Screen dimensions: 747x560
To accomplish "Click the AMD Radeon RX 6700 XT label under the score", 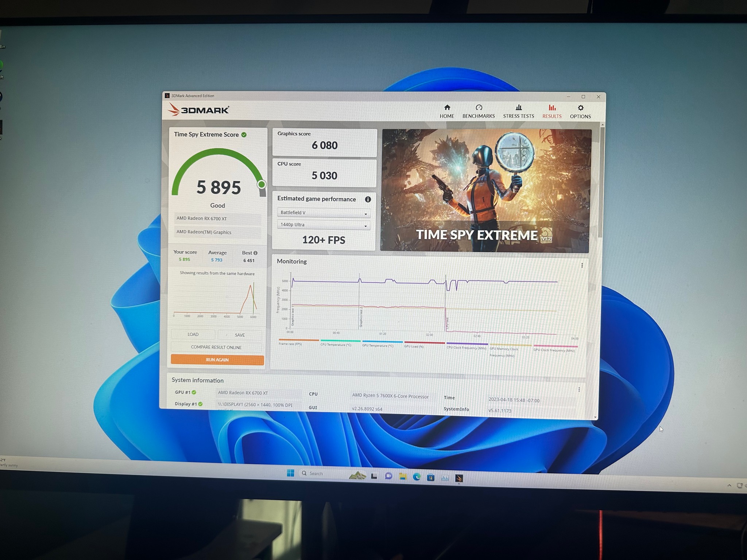I will [x=217, y=219].
